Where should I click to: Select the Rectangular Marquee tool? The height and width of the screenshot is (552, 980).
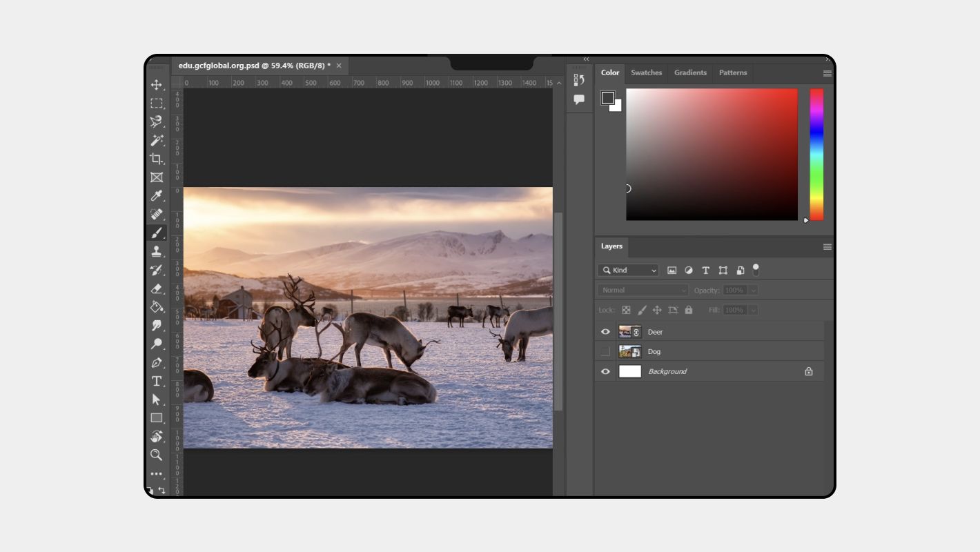pos(157,103)
